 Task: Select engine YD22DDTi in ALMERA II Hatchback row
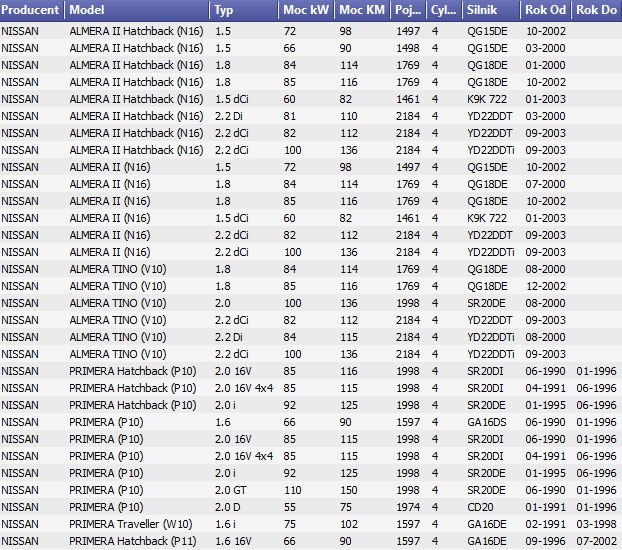click(491, 150)
